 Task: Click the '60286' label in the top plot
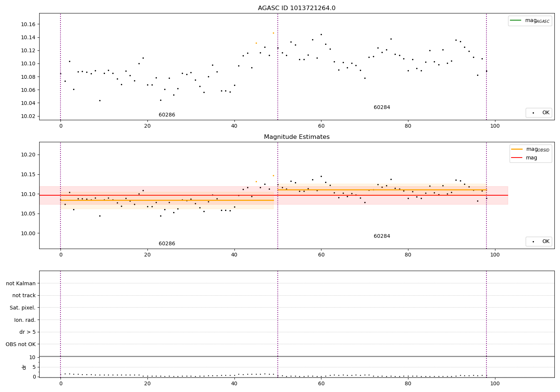pos(167,115)
